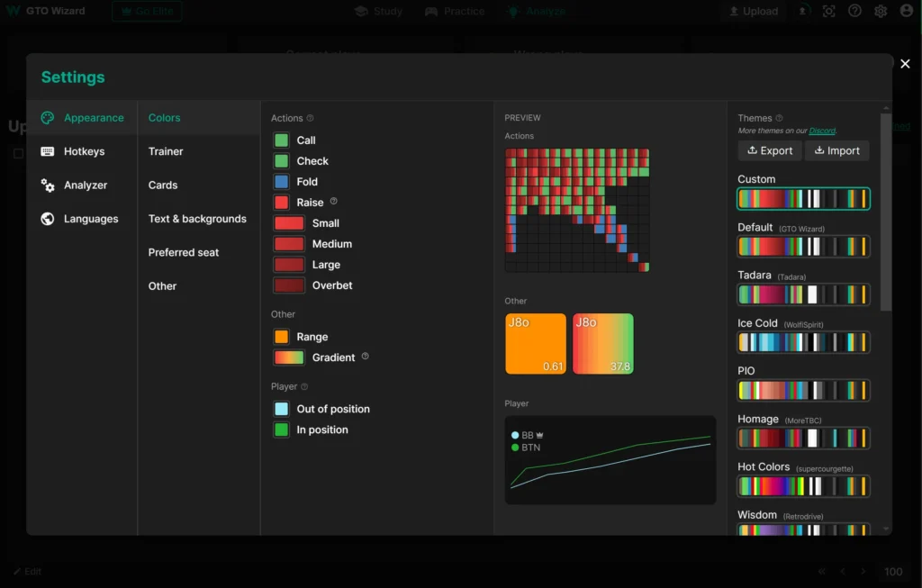Open the Appearance settings section

click(82, 118)
